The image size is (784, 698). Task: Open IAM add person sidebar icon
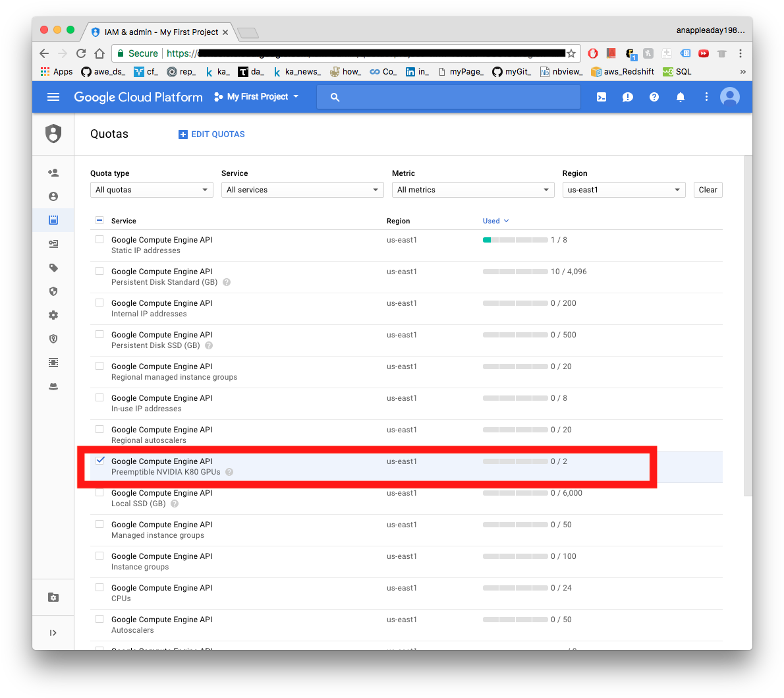pyautogui.click(x=53, y=173)
